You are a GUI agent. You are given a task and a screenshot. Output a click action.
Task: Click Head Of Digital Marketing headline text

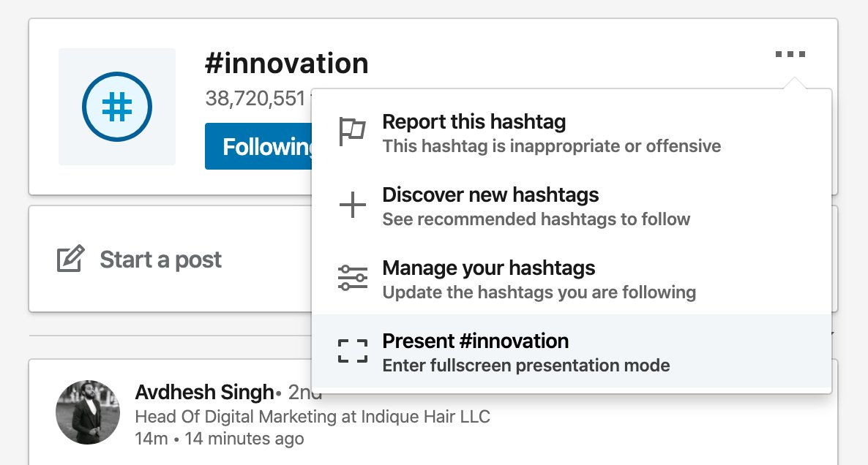313,416
